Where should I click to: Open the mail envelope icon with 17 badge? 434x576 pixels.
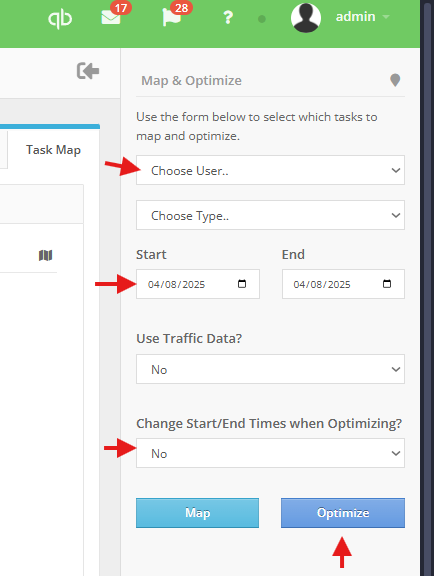click(x=111, y=17)
